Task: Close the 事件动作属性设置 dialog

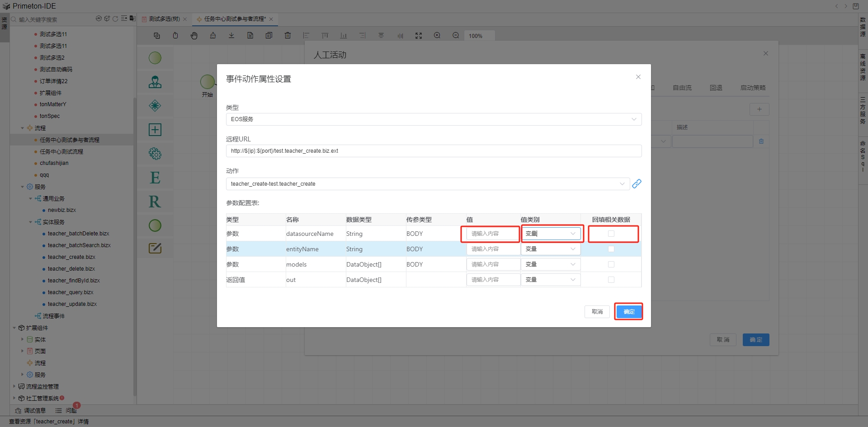Action: (638, 77)
